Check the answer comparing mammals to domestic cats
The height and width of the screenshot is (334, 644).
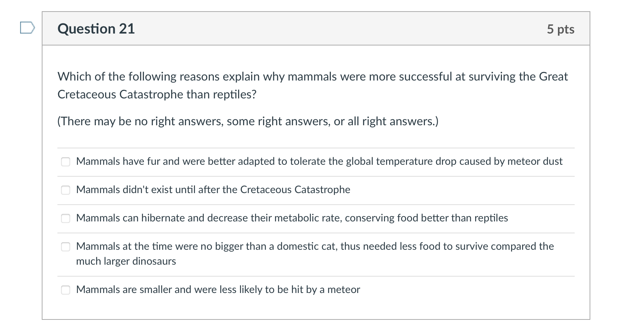click(66, 246)
